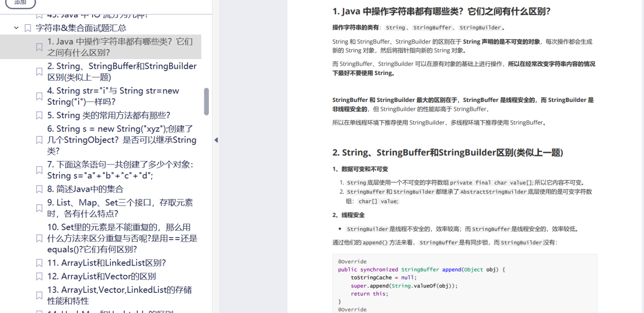
Task: Select bookmark 12. ArrayList和Vector的区别
Action: [102, 276]
